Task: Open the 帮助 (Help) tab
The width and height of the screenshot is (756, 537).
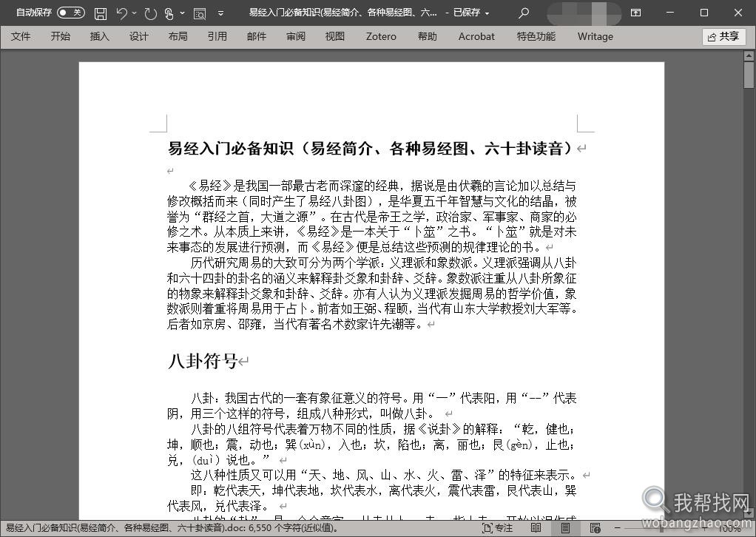Action: tap(427, 37)
